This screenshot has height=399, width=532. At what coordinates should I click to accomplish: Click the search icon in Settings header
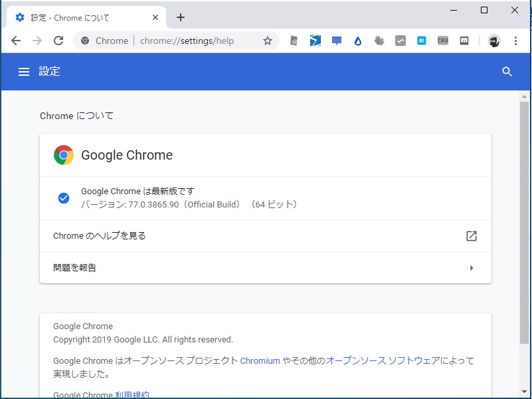[x=507, y=71]
